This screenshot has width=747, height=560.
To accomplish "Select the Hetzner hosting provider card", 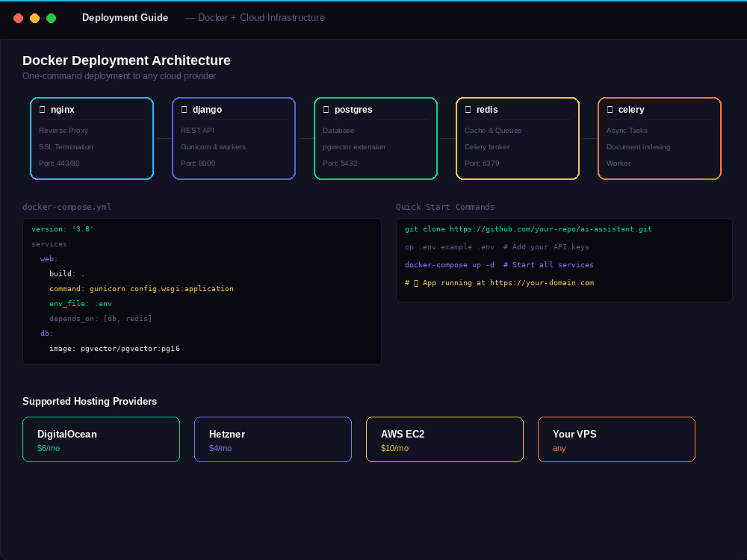I will coord(273,439).
